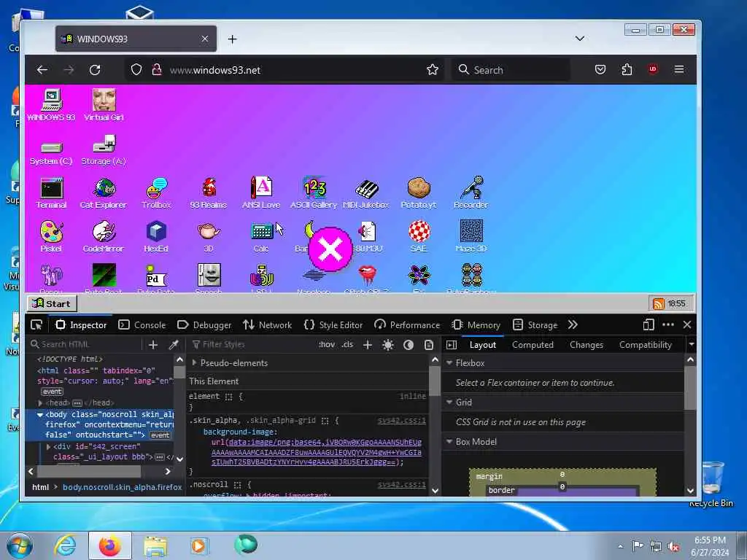The width and height of the screenshot is (747, 560).
Task: Open System (C:) drive icon
Action: pos(51,153)
